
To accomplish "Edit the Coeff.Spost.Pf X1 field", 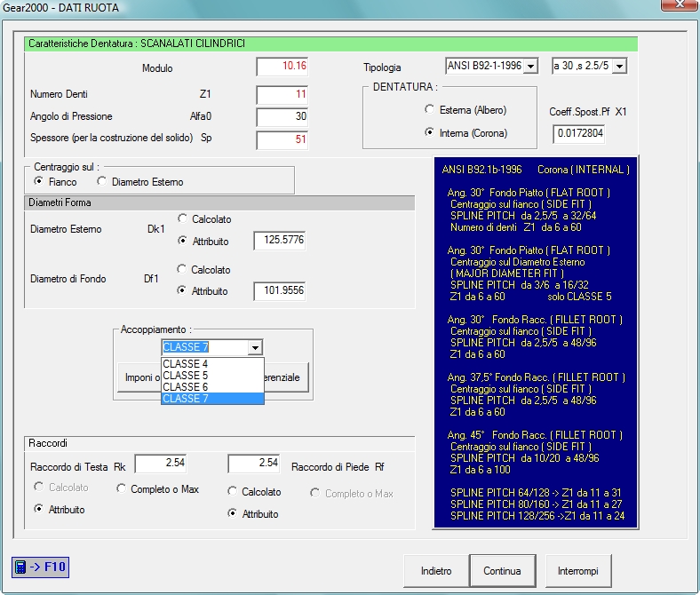I will 579,133.
